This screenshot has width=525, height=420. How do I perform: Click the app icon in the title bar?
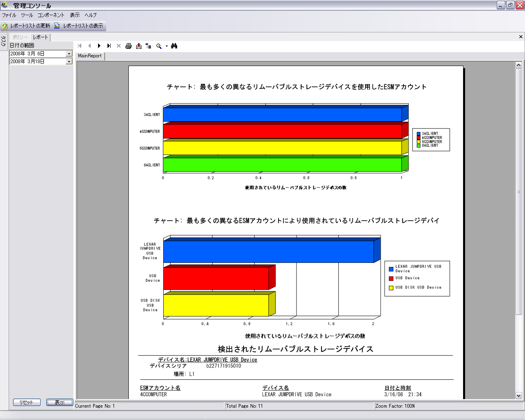click(x=5, y=5)
